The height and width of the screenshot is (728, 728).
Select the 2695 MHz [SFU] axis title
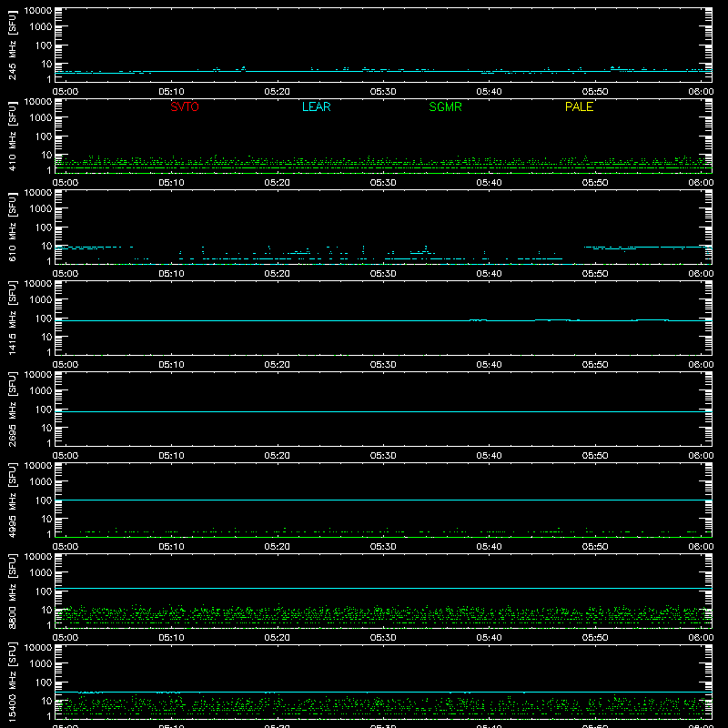[x=13, y=409]
